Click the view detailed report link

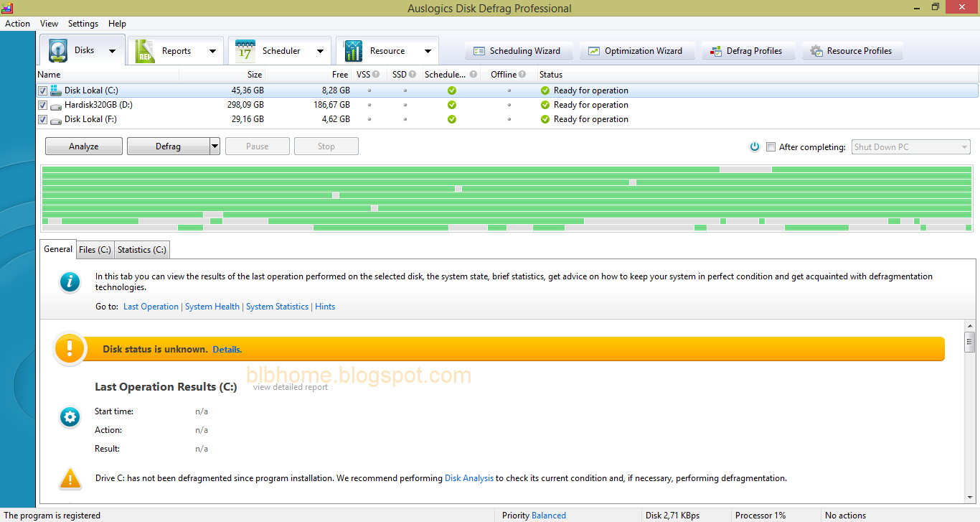pos(291,387)
